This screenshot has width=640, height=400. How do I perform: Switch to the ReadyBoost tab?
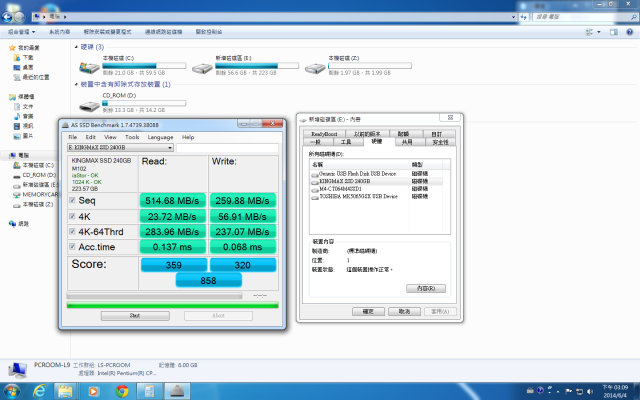click(324, 134)
